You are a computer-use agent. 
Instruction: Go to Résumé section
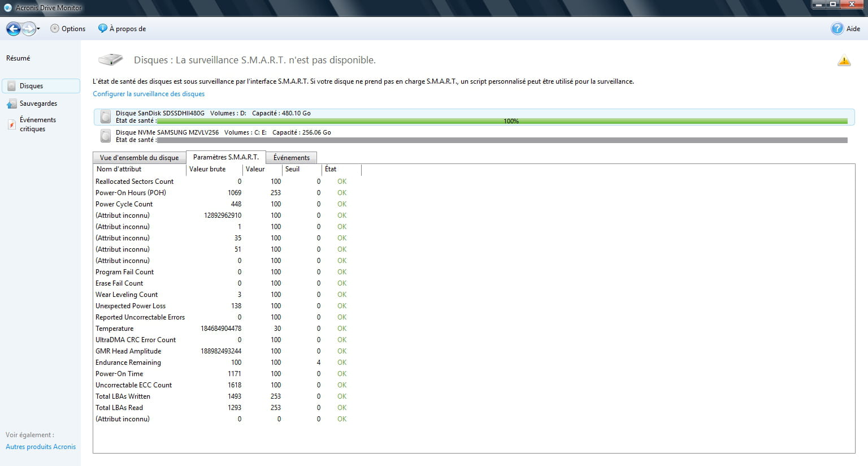click(18, 58)
